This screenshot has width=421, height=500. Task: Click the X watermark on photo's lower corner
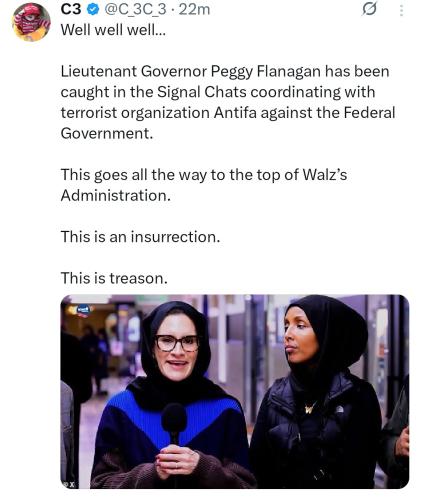click(70, 484)
